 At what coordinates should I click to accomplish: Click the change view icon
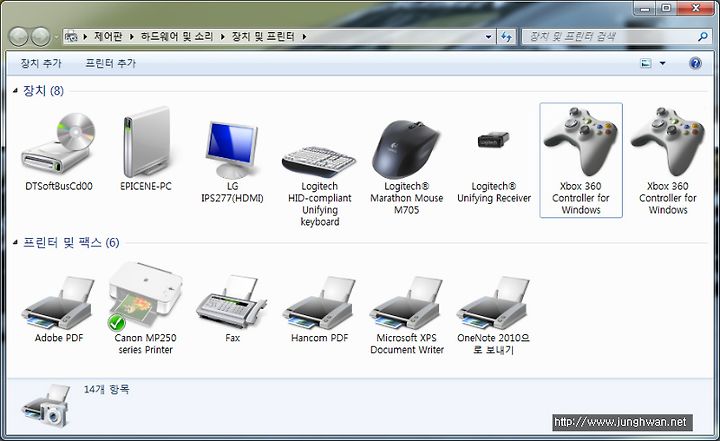click(x=646, y=63)
